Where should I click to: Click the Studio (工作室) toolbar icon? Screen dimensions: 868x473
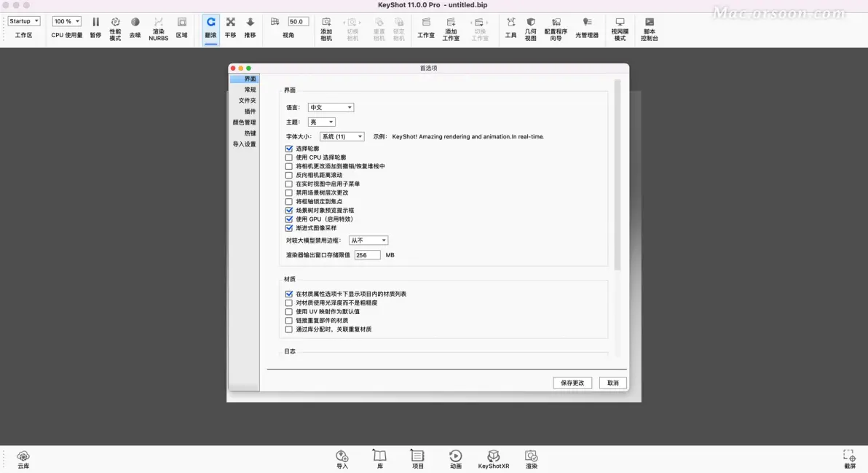point(426,22)
